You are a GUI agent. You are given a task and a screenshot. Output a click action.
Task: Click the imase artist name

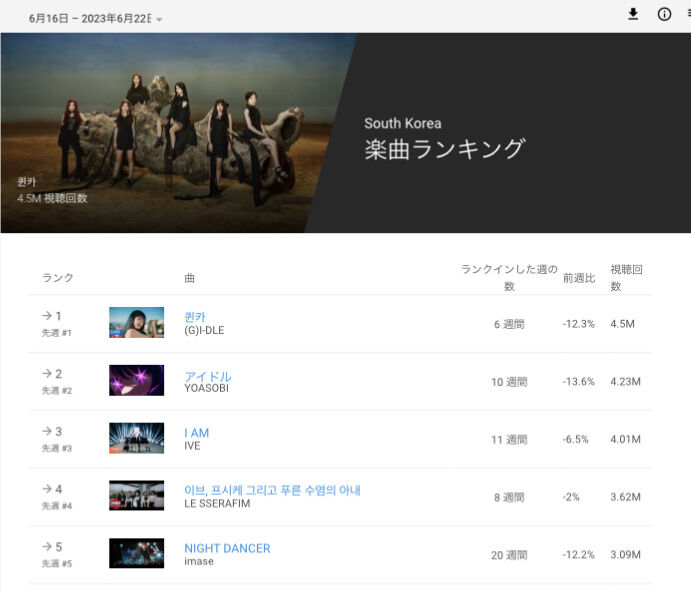point(199,561)
